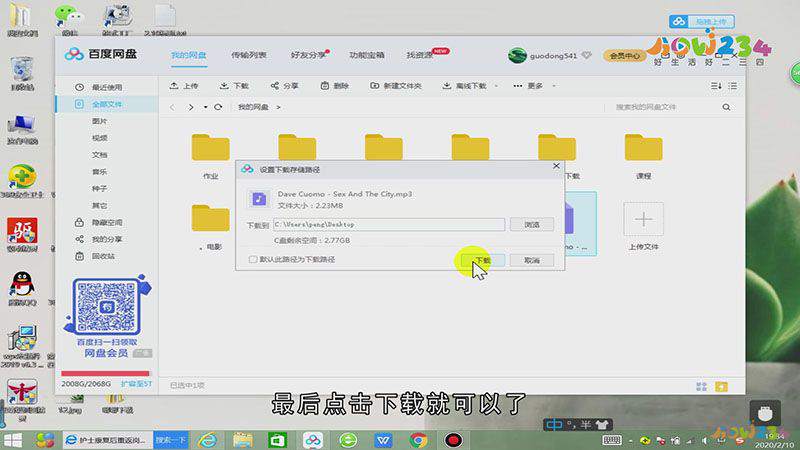The image size is (800, 450).
Task: Open the navigation history dropdown arrow
Action: [x=205, y=107]
